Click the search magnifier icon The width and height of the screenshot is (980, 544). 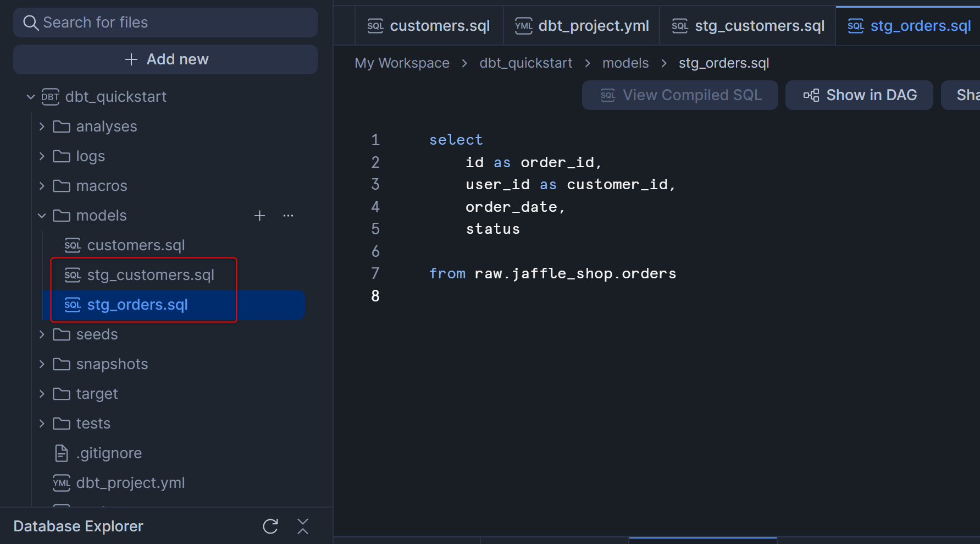31,23
